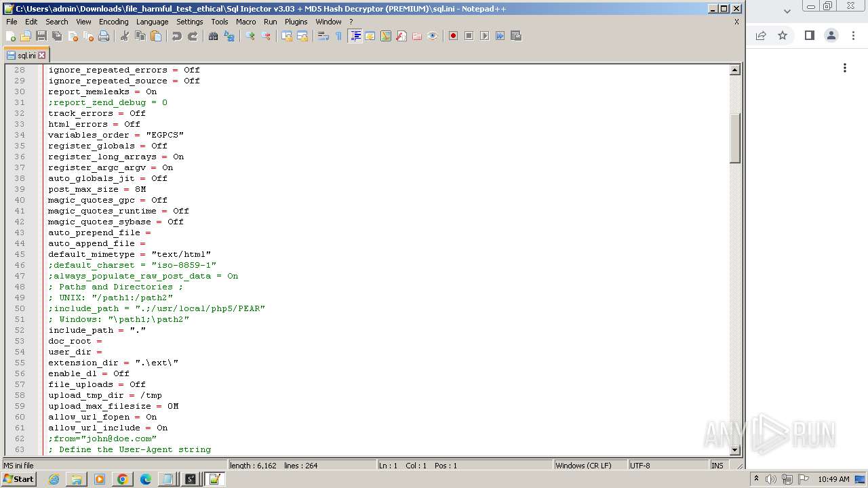Open the Function List panel icon
The image size is (868, 488).
pos(401,36)
